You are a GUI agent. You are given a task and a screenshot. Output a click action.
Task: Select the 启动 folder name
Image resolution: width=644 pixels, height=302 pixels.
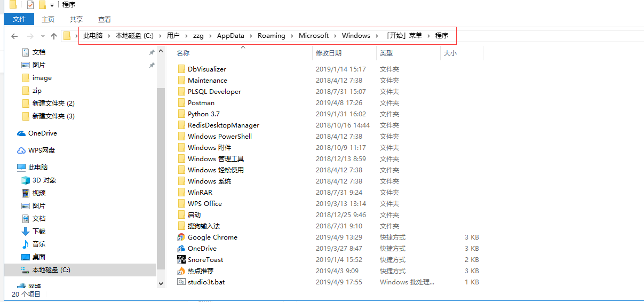pos(194,215)
